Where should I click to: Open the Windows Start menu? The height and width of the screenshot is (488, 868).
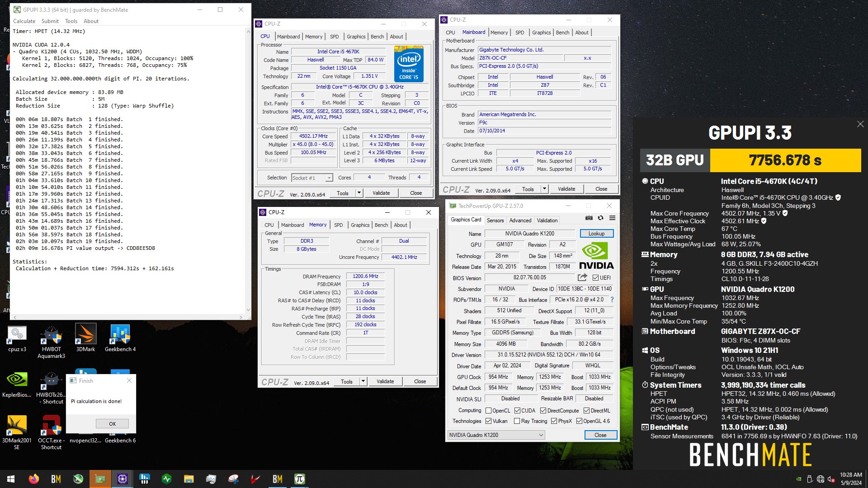[x=11, y=479]
